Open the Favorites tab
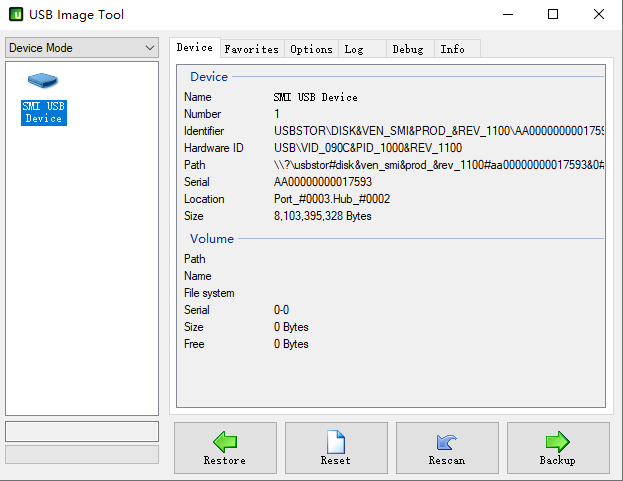Screen dimensions: 623x481 [251, 49]
